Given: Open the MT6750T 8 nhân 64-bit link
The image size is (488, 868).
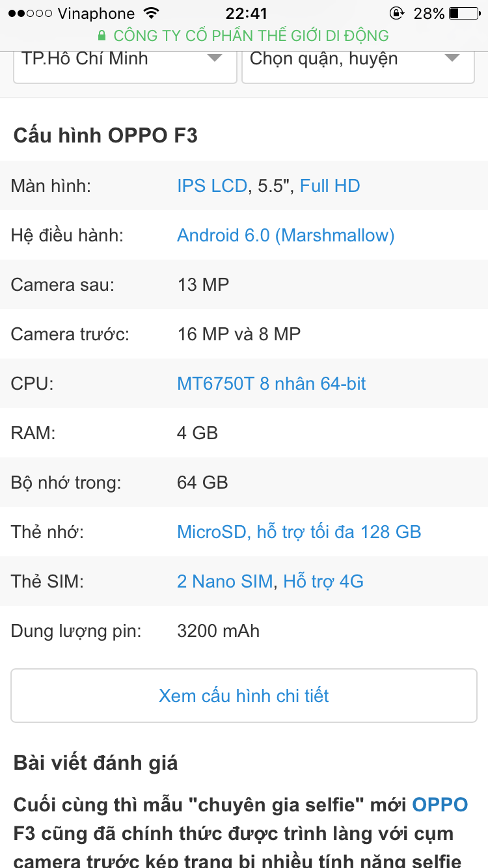Looking at the screenshot, I should click(x=271, y=384).
